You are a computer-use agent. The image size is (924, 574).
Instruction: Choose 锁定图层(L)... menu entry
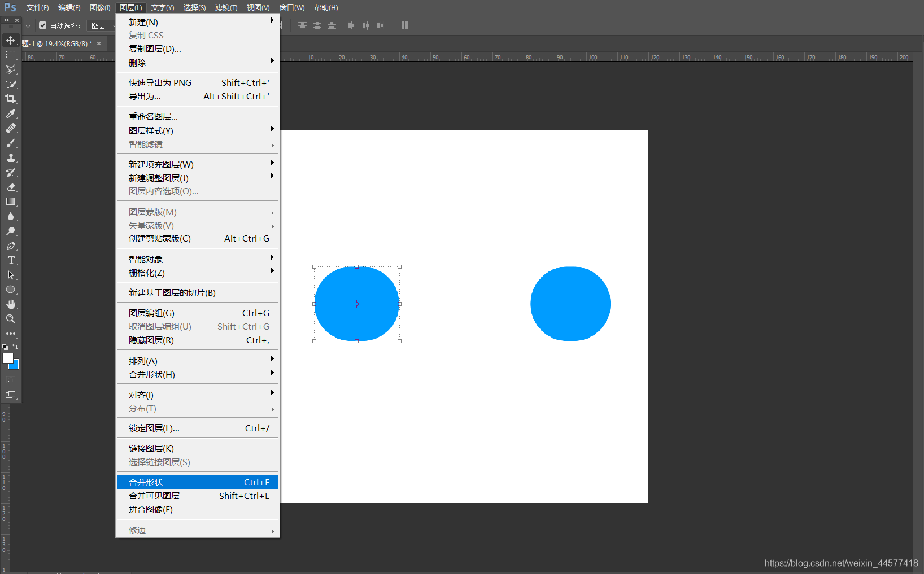tap(198, 428)
